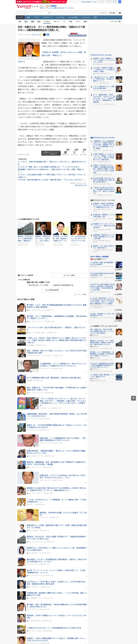Select the 速報 tab
The image size is (138, 644).
[28, 17]
